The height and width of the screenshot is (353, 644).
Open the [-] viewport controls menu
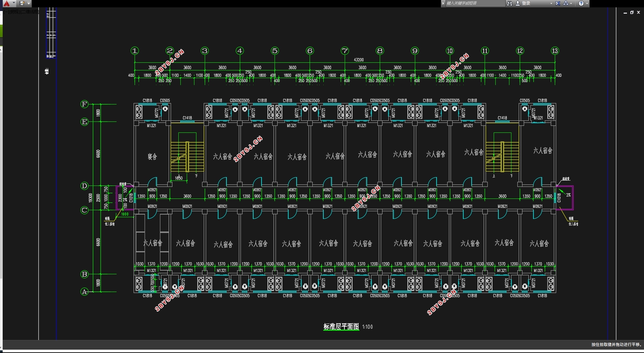click(x=6, y=12)
